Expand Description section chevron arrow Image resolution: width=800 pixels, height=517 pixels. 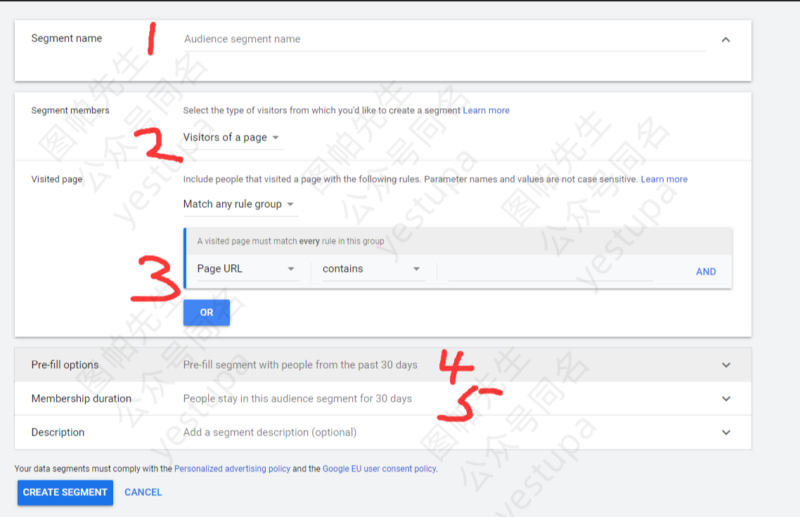(725, 433)
